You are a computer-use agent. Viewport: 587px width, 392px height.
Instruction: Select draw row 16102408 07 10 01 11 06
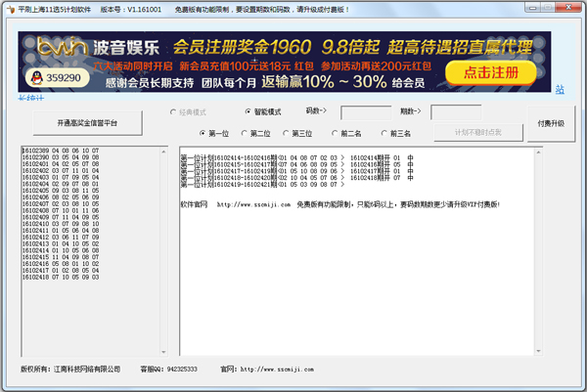61,210
